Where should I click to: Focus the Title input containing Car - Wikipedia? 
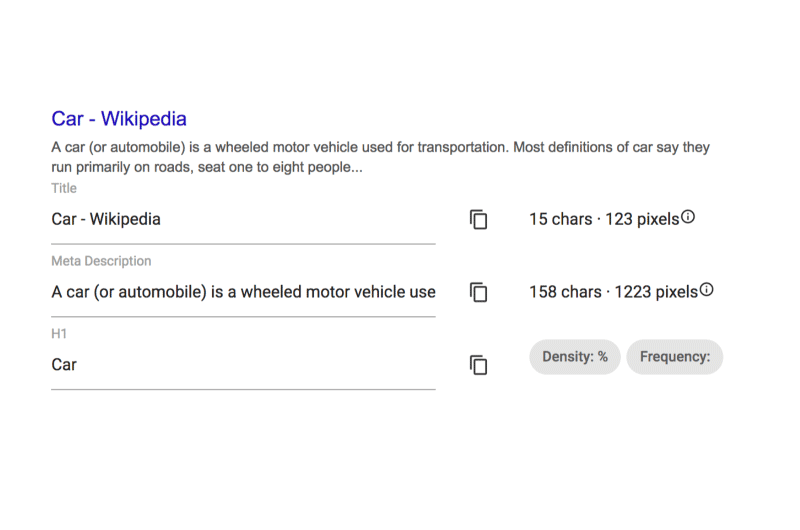click(x=243, y=219)
